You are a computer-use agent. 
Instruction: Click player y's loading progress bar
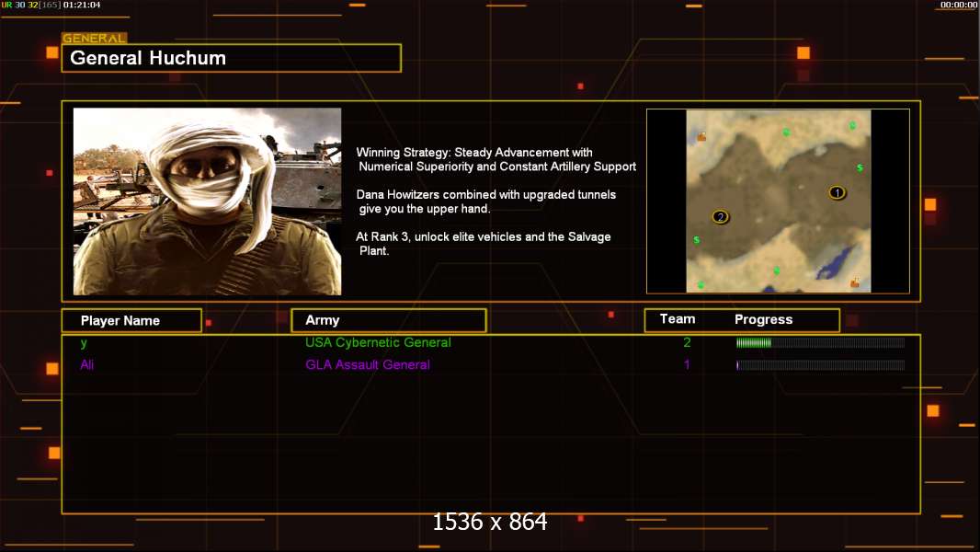point(820,342)
